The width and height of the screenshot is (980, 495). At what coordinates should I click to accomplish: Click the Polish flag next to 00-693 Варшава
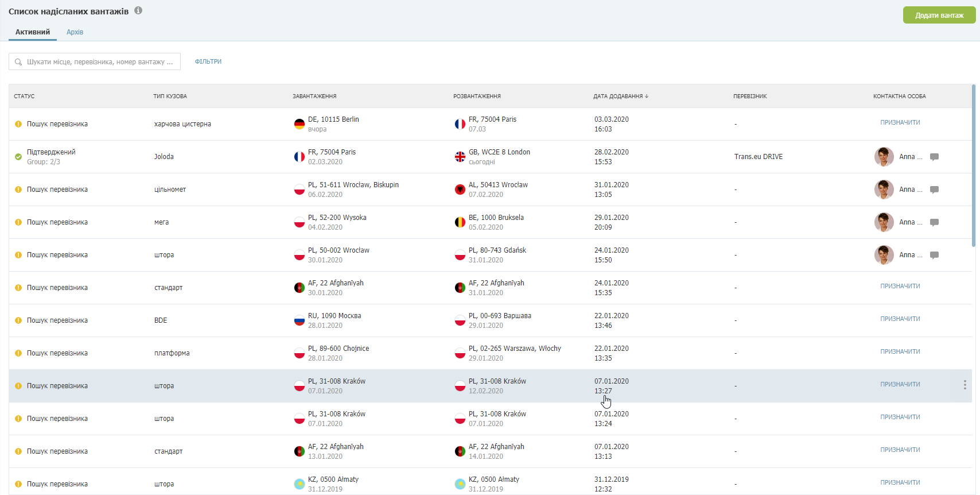460,320
